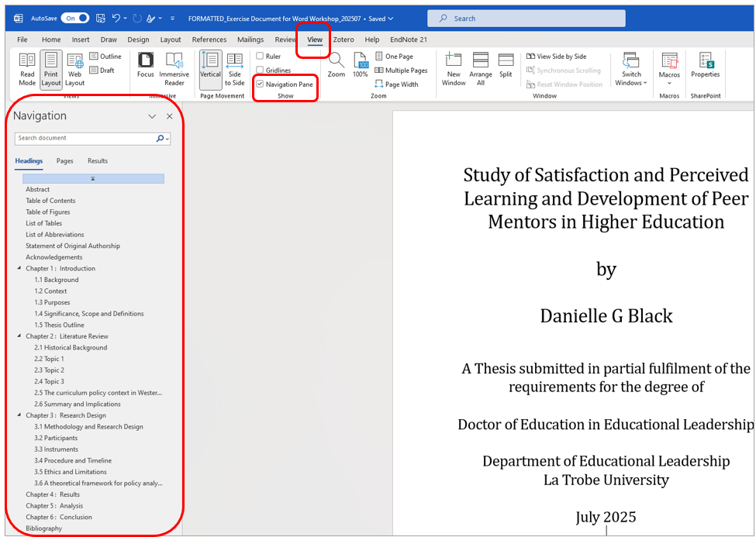Uncheck Navigation Pane to hide it
This screenshot has height=537, width=756.
pyautogui.click(x=260, y=84)
